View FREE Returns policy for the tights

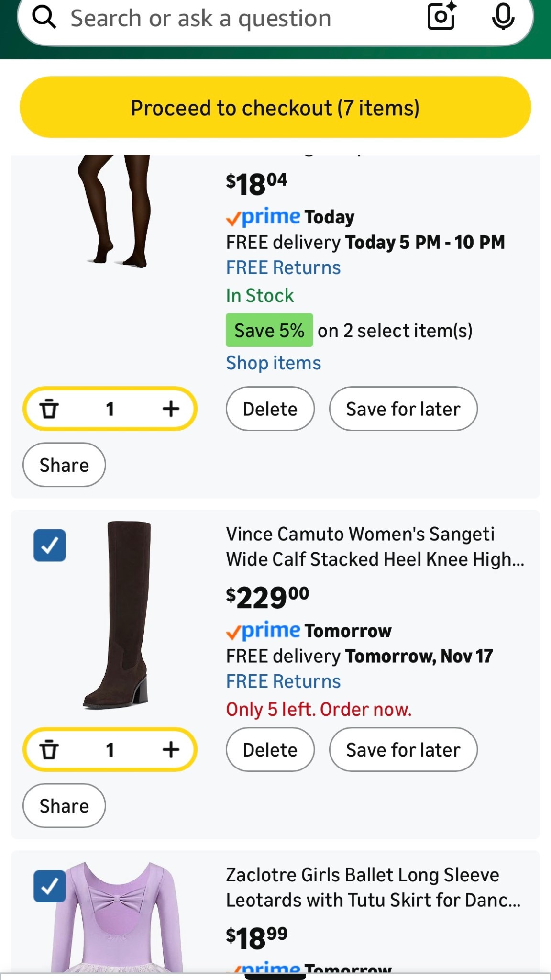point(283,267)
